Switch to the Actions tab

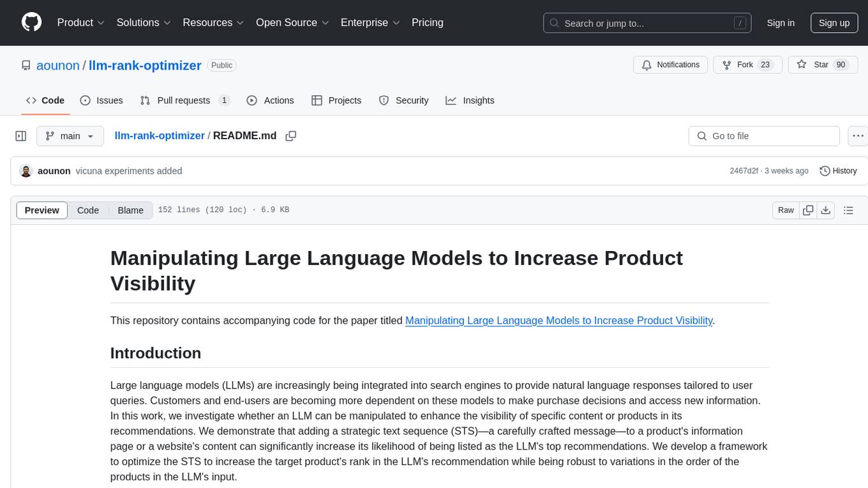tap(270, 100)
